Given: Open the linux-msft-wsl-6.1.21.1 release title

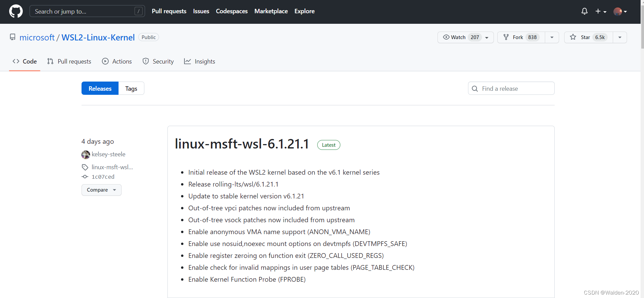Looking at the screenshot, I should click(242, 144).
